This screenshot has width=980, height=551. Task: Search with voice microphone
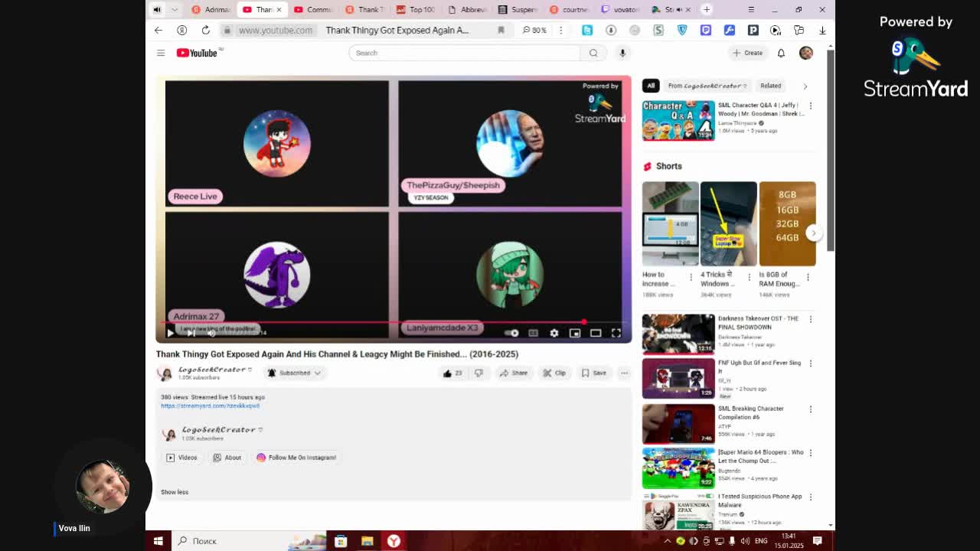pos(622,53)
